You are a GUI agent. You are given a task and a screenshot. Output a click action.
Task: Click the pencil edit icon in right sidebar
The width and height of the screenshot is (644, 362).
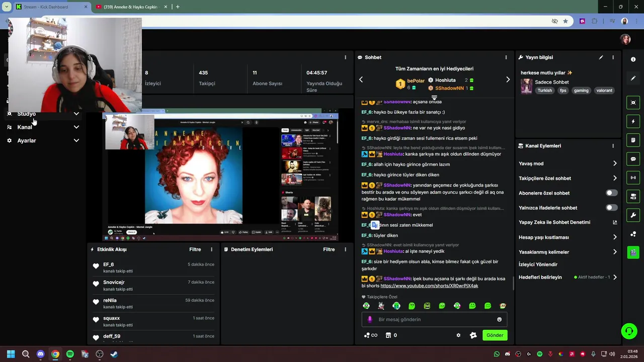[x=633, y=78]
